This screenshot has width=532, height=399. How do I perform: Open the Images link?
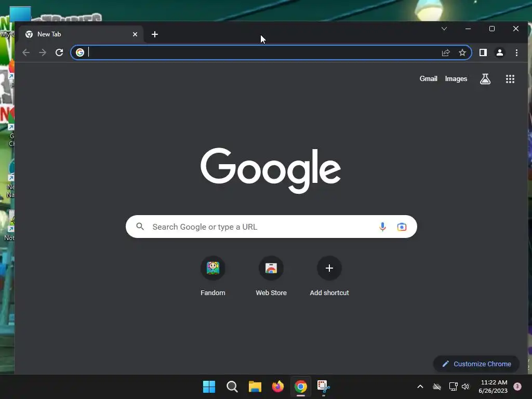[x=456, y=79]
